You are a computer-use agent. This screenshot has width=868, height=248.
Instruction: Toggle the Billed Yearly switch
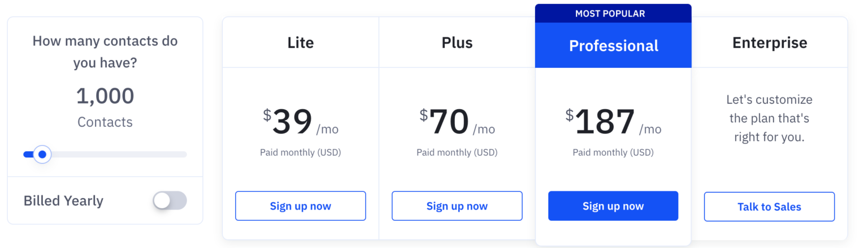[170, 200]
